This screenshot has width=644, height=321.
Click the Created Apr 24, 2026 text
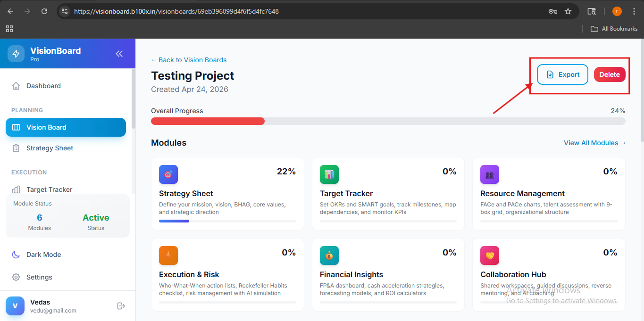(190, 89)
